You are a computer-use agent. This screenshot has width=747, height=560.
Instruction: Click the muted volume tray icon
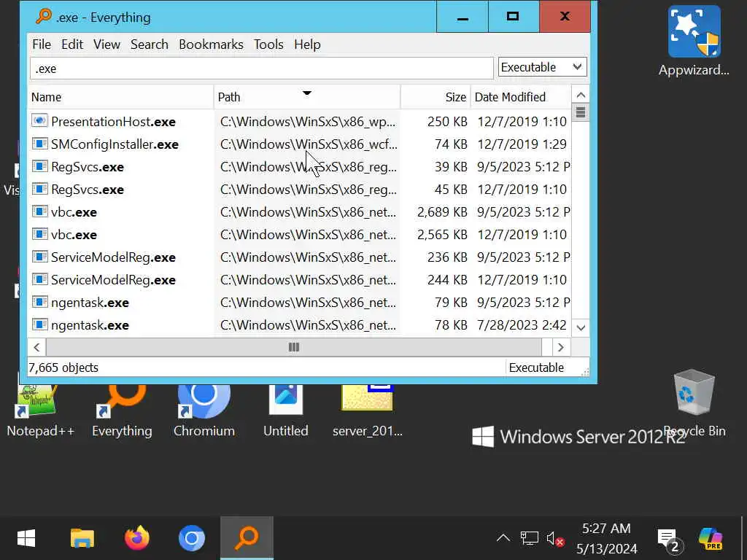[555, 539]
